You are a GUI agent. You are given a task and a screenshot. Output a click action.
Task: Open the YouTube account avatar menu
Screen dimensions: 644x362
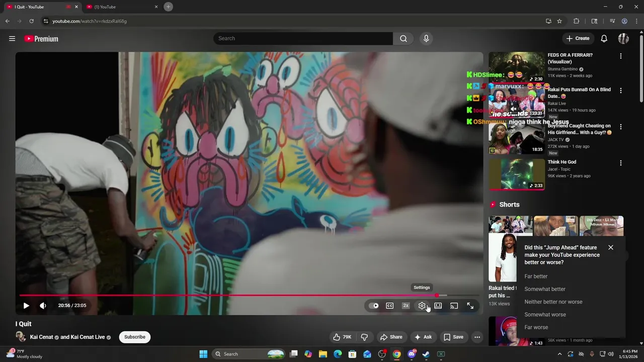point(623,39)
